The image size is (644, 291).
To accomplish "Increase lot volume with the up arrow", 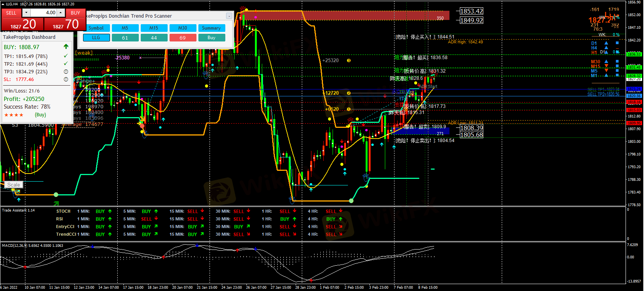I will click(60, 13).
